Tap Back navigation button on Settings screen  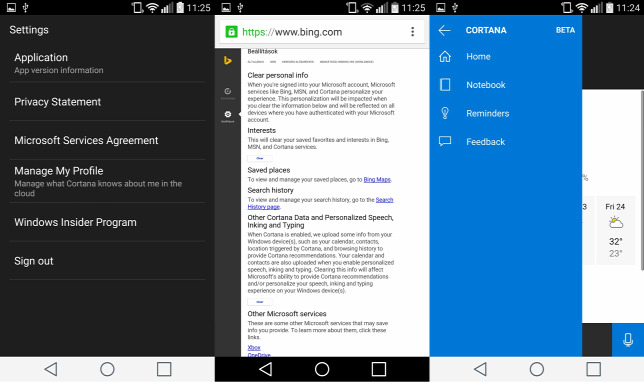51,369
